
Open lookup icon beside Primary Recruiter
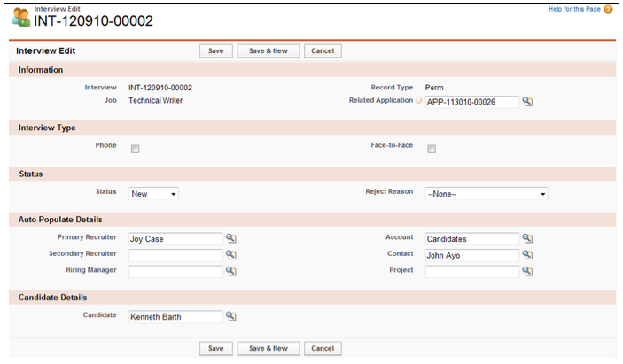coord(230,238)
